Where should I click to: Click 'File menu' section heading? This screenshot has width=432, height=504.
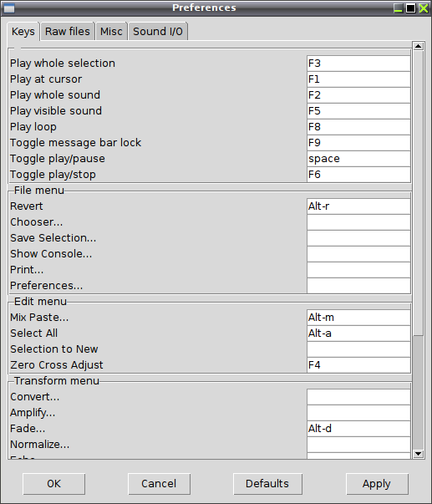click(x=39, y=191)
